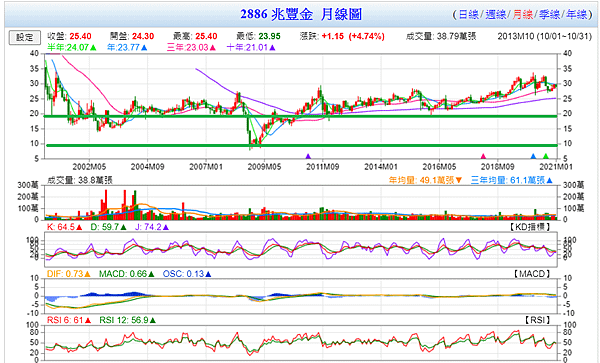This screenshot has width=600, height=363.
Task: Click the 2011M09 date axis label
Action: [x=322, y=167]
